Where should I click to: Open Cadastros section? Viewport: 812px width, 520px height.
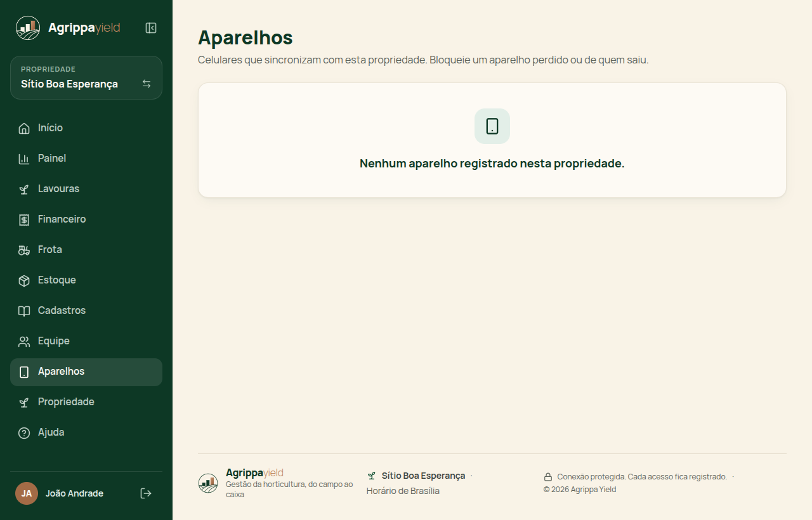click(x=86, y=311)
